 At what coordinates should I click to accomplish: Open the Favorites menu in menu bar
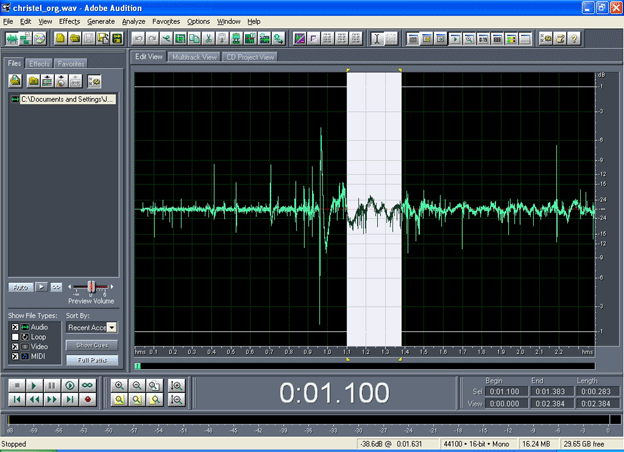pyautogui.click(x=166, y=21)
